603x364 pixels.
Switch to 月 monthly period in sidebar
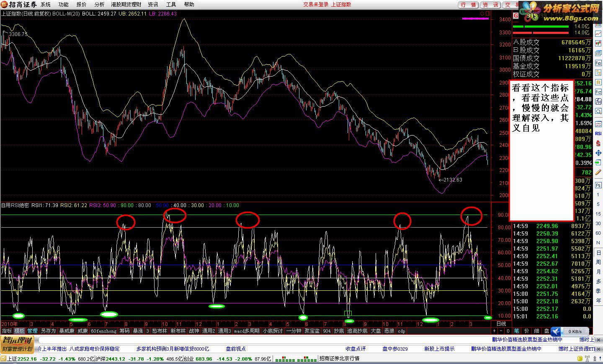[x=598, y=272]
